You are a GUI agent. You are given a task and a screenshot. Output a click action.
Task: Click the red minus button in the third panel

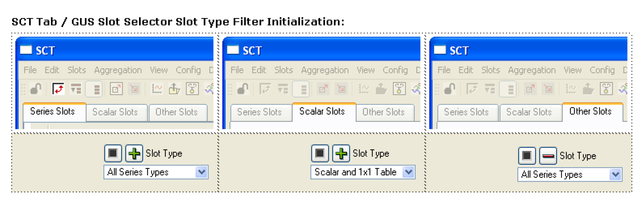(x=548, y=156)
